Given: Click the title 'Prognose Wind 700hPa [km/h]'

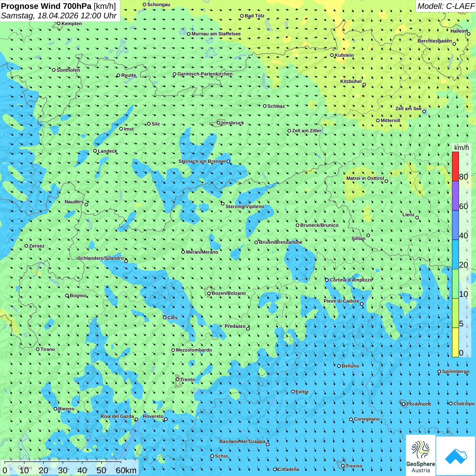Looking at the screenshot, I should tap(58, 6).
